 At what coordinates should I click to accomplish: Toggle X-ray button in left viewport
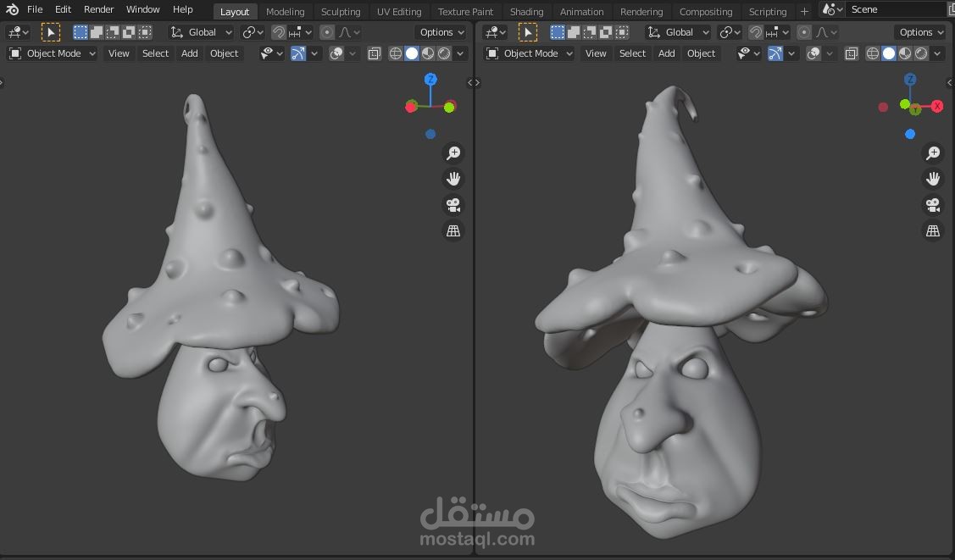[x=375, y=53]
